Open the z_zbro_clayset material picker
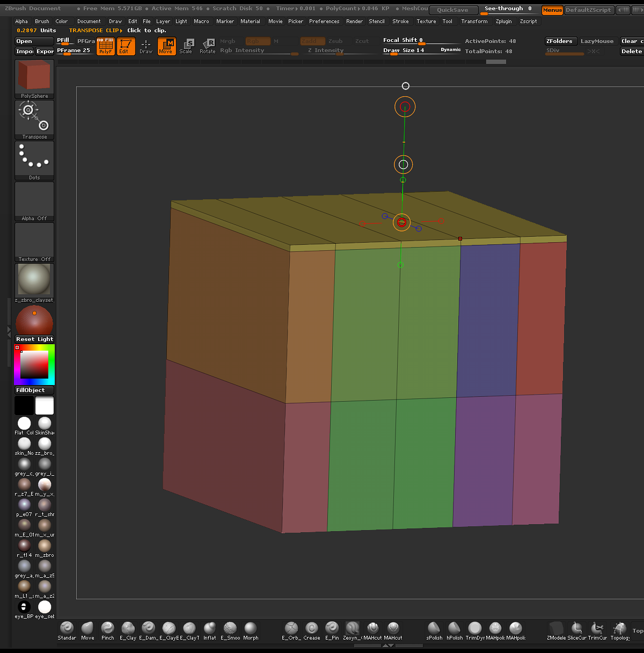 (34, 283)
